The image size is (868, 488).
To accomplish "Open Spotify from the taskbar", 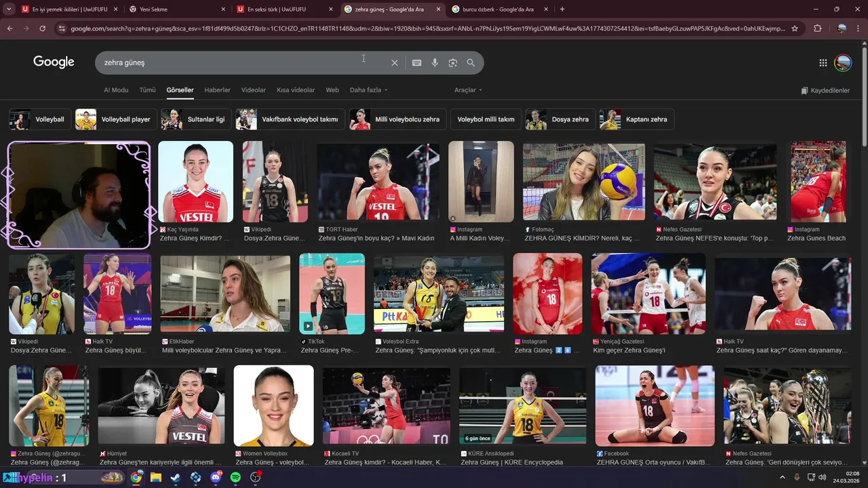I will (235, 477).
